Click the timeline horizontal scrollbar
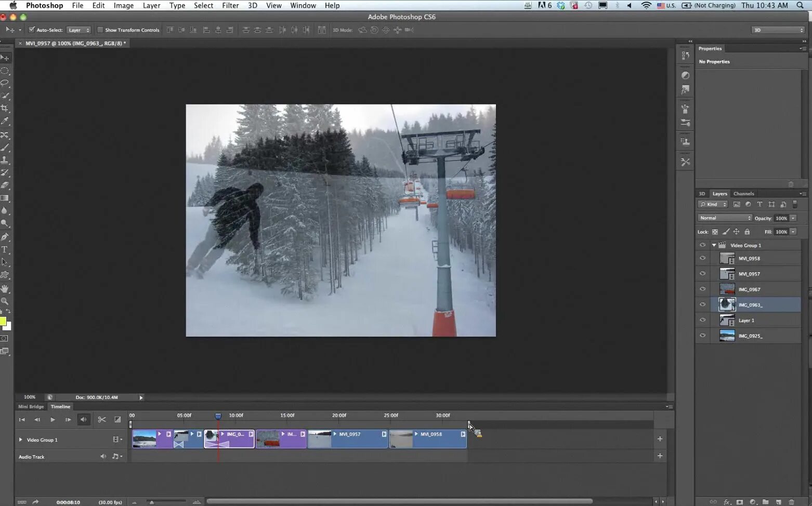 [399, 501]
